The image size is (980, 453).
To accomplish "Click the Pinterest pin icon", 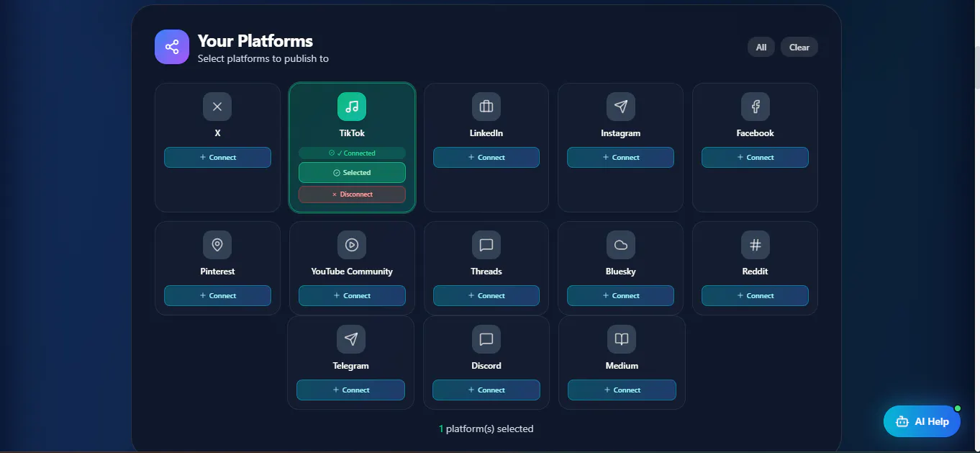I will coord(217,245).
